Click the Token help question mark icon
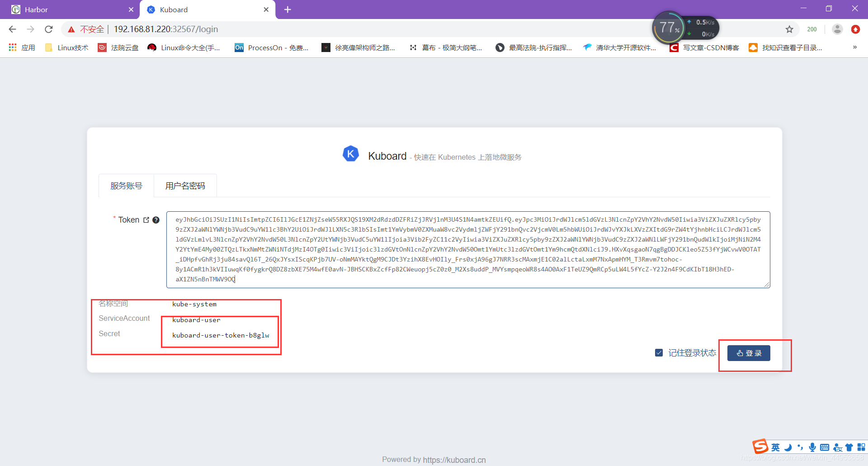The height and width of the screenshot is (466, 868). [x=156, y=220]
